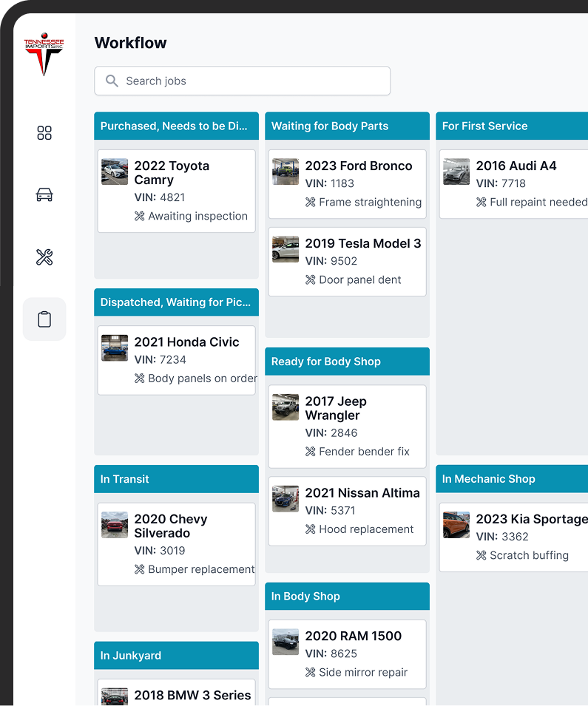Screen dimensions: 588x706
Task: Click the text VIN: 5371
Action: point(331,511)
